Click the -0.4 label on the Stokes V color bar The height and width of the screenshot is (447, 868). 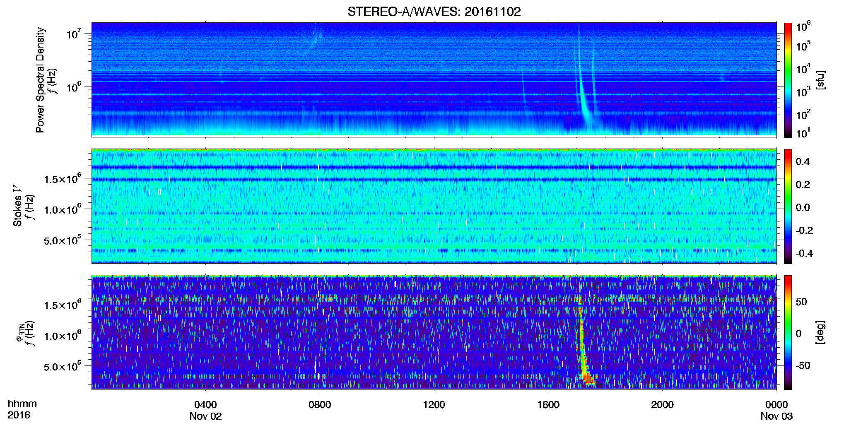pos(804,253)
